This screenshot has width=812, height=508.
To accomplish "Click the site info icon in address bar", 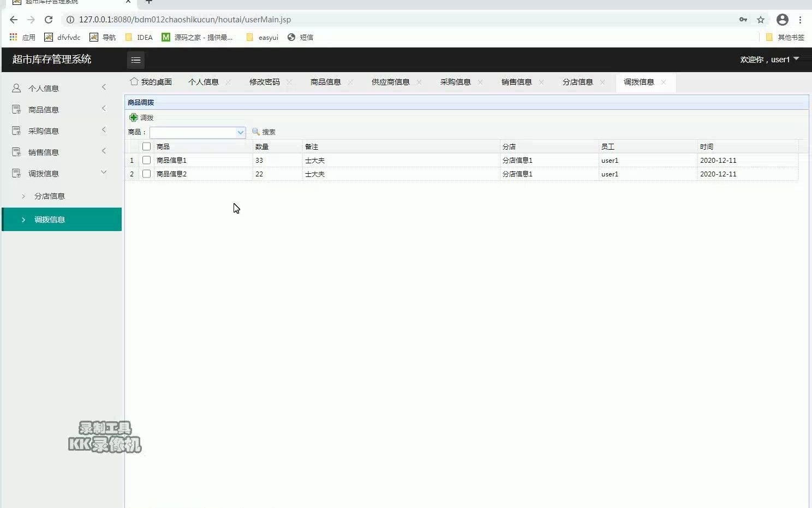I will (70, 20).
